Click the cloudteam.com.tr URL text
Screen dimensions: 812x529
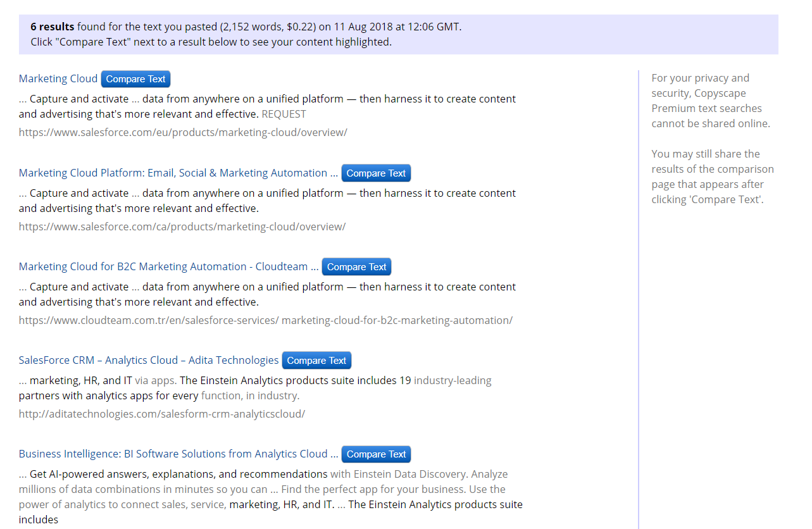(x=266, y=320)
